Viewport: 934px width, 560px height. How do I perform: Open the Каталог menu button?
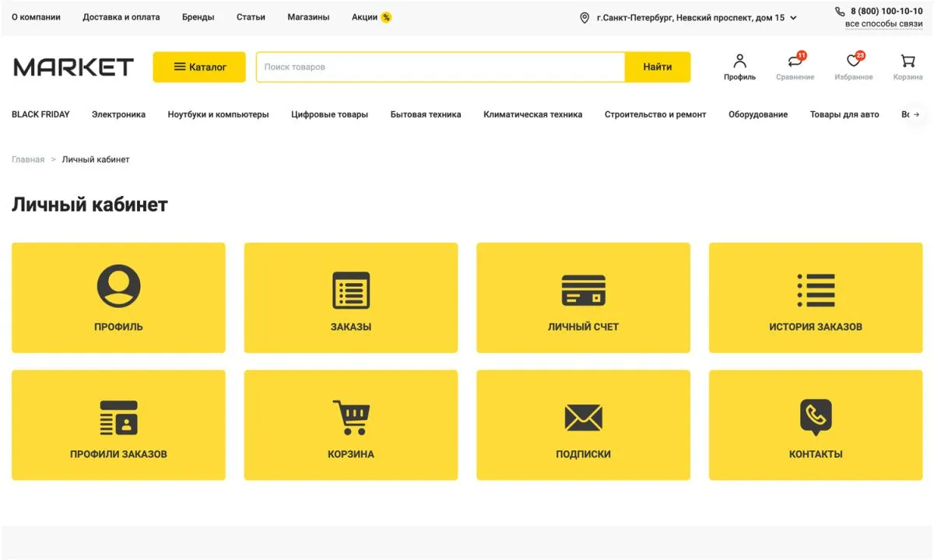[199, 67]
